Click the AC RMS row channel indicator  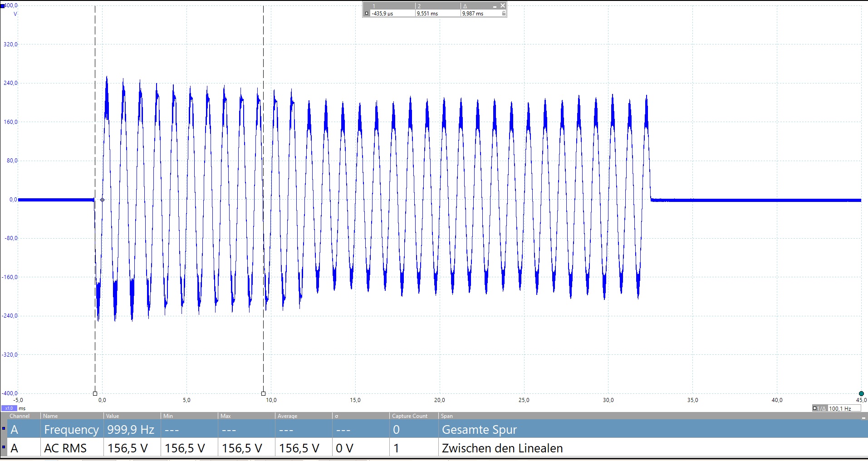pos(4,447)
